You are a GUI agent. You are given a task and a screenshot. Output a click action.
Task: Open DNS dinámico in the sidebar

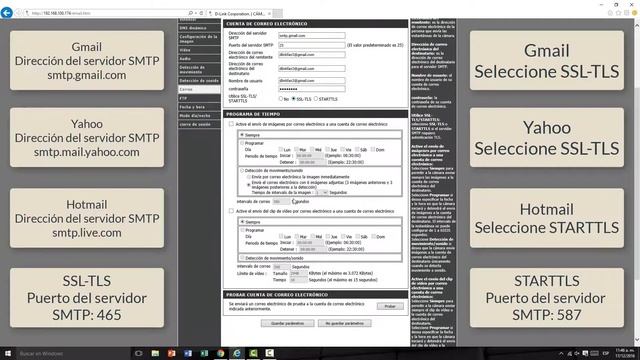(199, 28)
